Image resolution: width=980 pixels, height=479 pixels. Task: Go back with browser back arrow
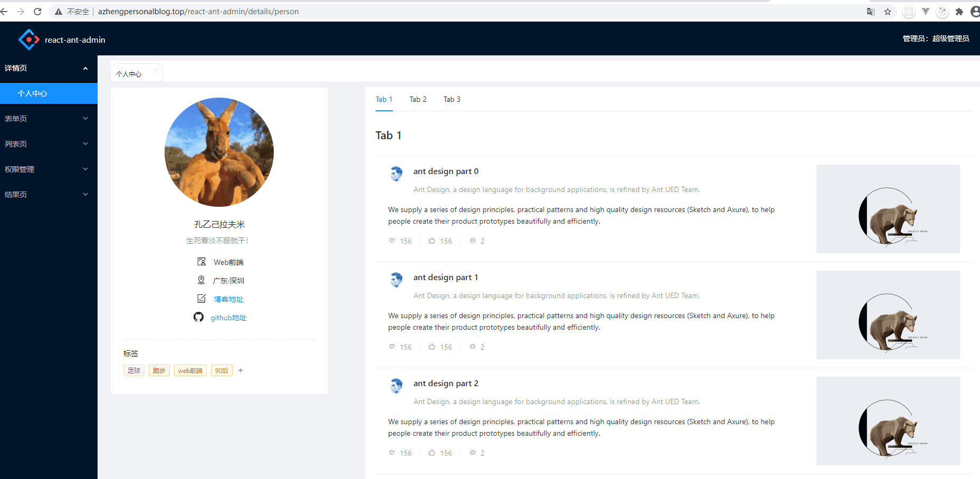(x=4, y=12)
